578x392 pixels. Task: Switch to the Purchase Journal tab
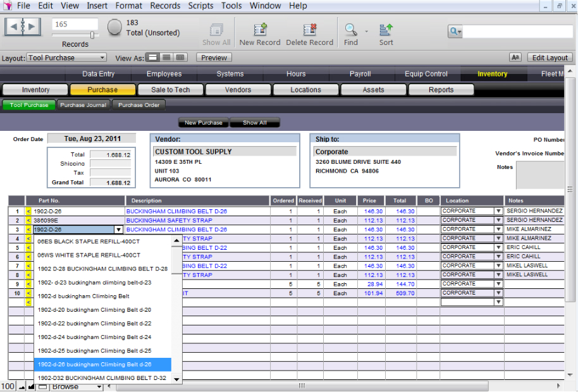[x=83, y=105]
